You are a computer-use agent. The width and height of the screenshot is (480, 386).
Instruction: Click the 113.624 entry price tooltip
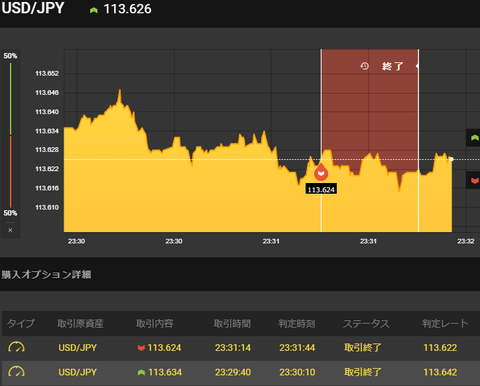click(321, 190)
